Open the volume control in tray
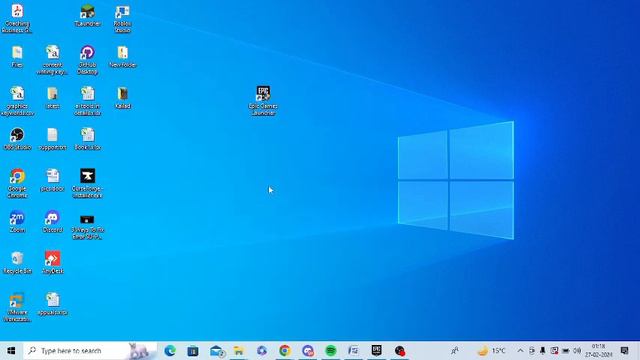This screenshot has height=360, width=640. (x=577, y=351)
